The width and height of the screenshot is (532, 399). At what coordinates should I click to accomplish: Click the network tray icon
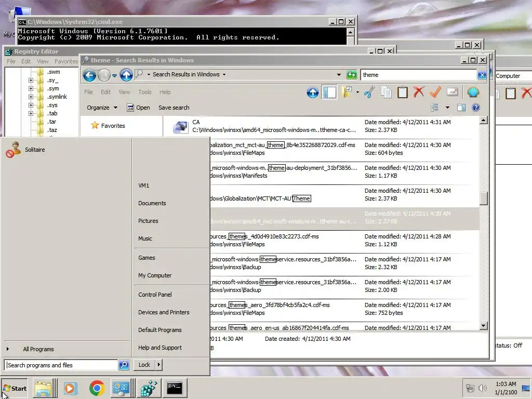click(x=470, y=388)
